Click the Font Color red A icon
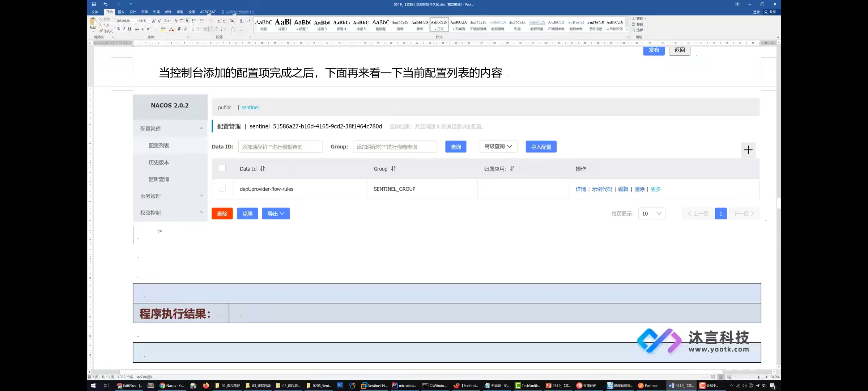 (171, 29)
